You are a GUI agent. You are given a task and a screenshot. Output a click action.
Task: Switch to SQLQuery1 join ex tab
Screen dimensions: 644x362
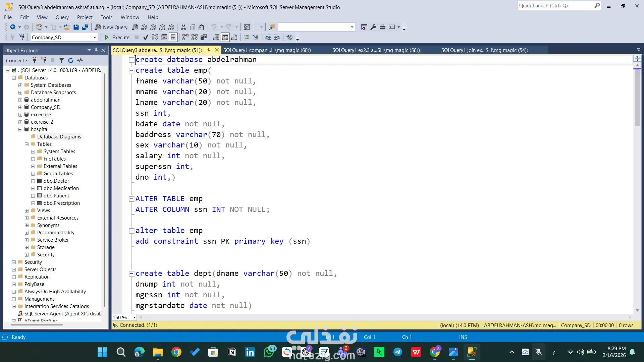484,50
